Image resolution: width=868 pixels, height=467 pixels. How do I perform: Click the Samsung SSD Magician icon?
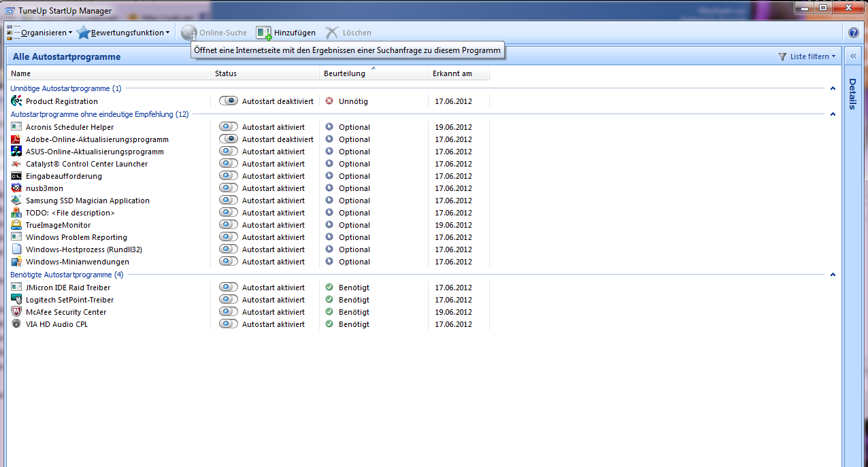coord(16,201)
